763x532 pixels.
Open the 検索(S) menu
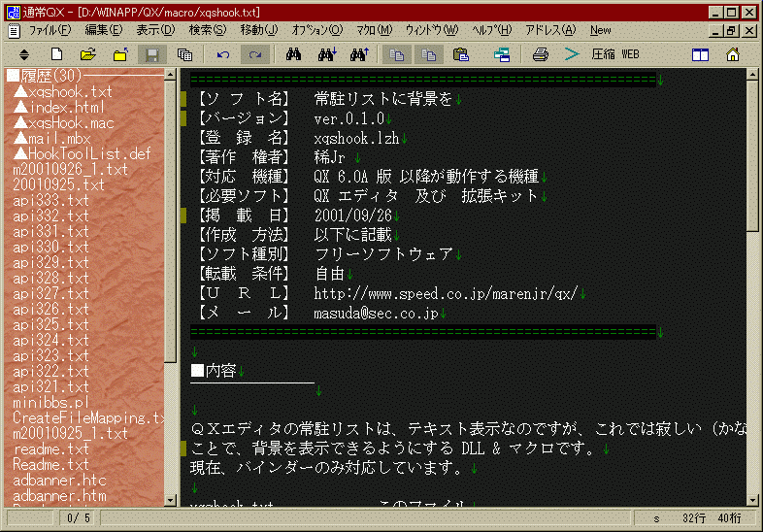click(208, 30)
